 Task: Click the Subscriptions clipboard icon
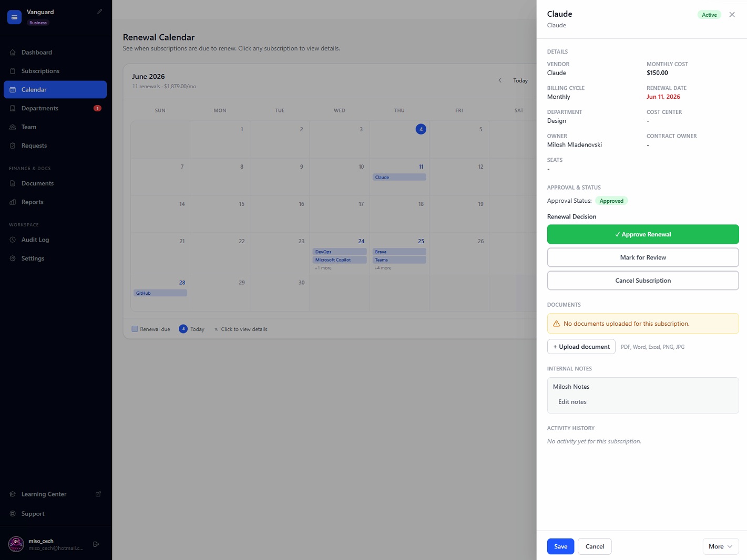pos(13,71)
